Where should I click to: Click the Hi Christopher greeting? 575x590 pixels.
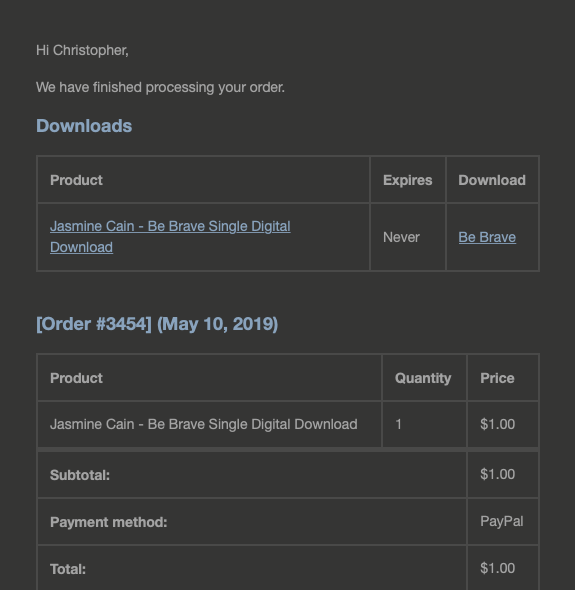point(82,50)
